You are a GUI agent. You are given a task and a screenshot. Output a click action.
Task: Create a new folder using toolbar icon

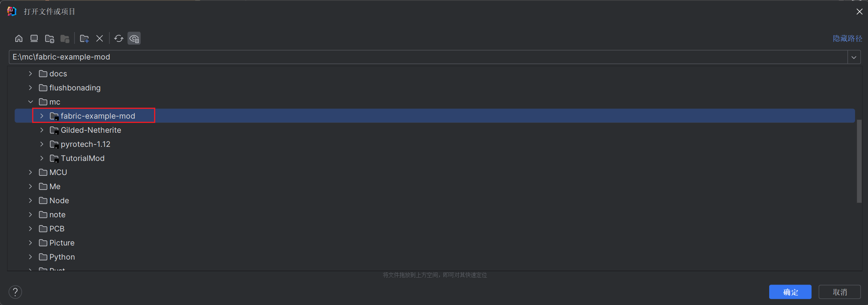click(84, 38)
